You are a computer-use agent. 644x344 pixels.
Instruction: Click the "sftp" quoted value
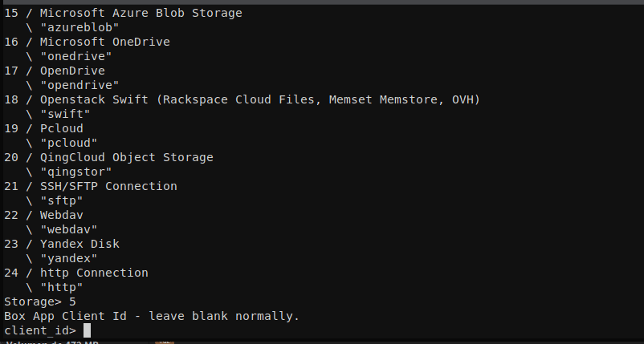(x=62, y=200)
